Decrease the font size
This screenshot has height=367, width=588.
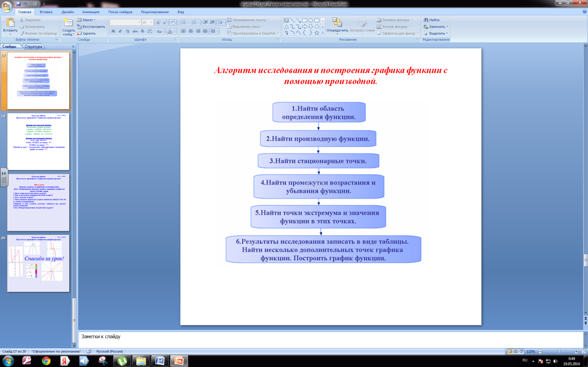(x=165, y=22)
